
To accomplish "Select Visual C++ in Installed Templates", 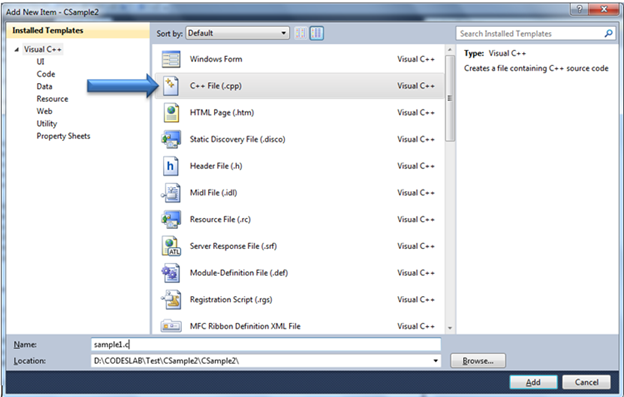I will [43, 49].
